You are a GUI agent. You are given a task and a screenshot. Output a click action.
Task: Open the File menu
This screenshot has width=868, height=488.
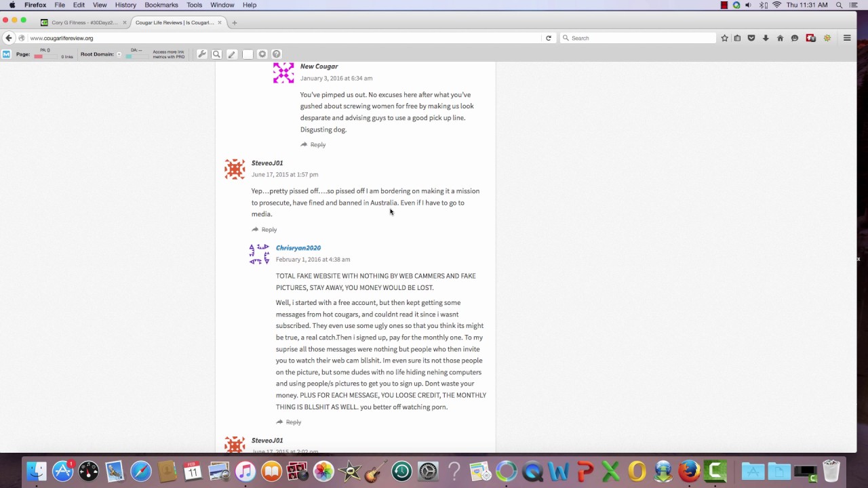click(60, 5)
